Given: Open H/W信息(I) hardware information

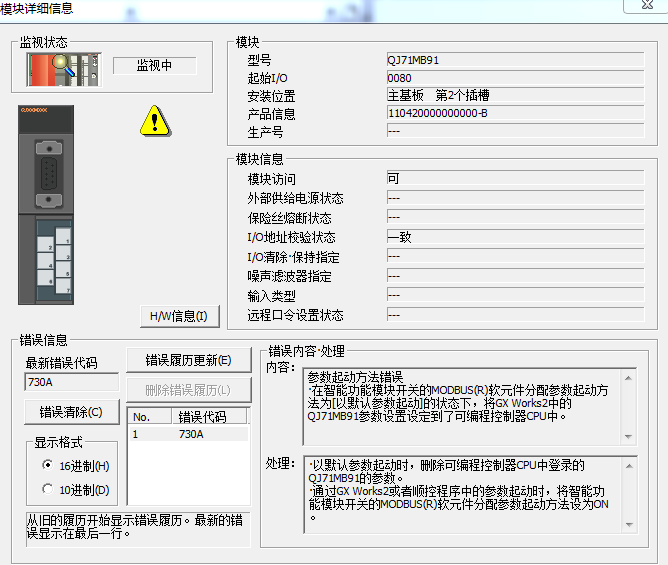Looking at the screenshot, I should pyautogui.click(x=178, y=316).
